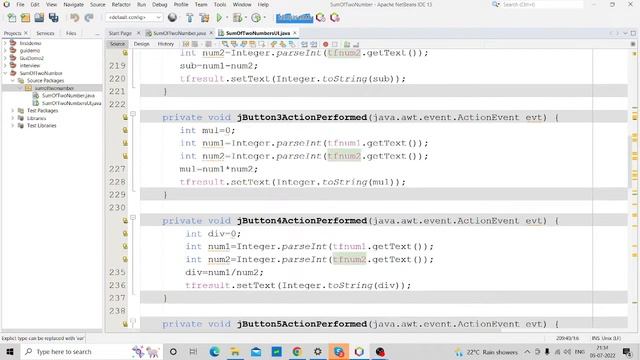Click the New File toolbar icon

(12, 18)
